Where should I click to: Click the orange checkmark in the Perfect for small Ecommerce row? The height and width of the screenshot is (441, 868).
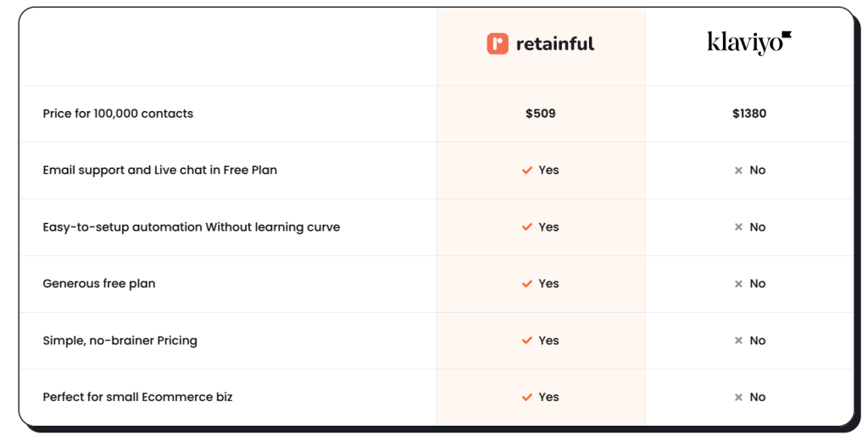527,397
